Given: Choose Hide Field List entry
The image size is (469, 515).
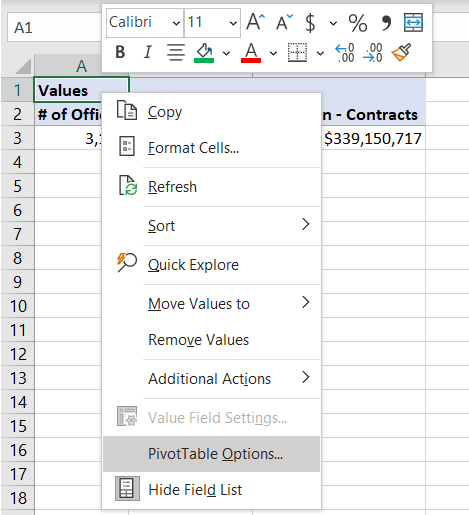Looking at the screenshot, I should [x=211, y=490].
